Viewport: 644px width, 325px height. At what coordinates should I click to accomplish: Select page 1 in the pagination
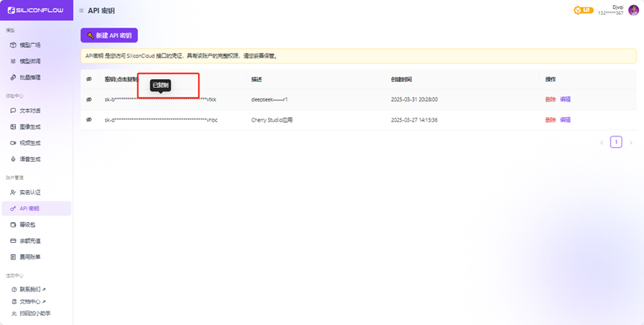point(616,142)
